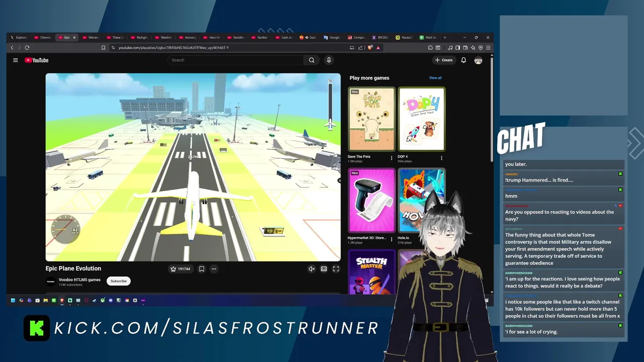Open the Windows Start button
Viewport: 644px width, 362px height.
point(13,301)
